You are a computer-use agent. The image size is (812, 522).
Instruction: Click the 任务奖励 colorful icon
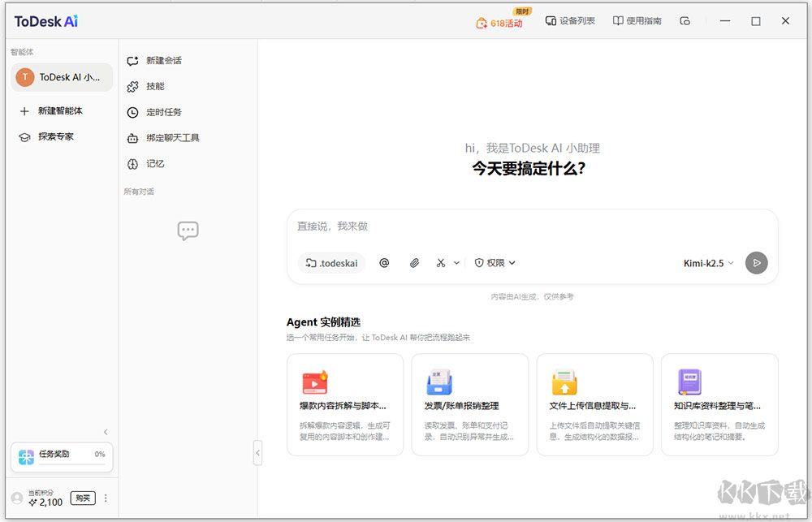[x=26, y=457]
